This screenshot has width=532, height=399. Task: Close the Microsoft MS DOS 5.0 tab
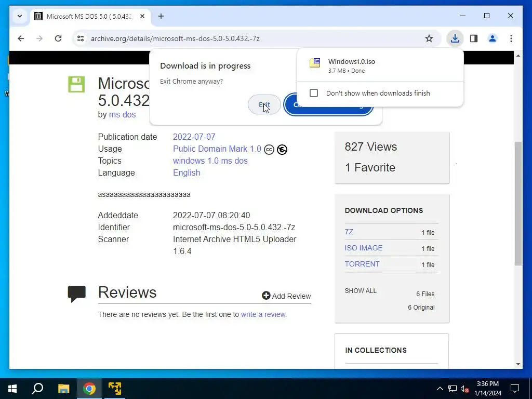[x=142, y=16]
